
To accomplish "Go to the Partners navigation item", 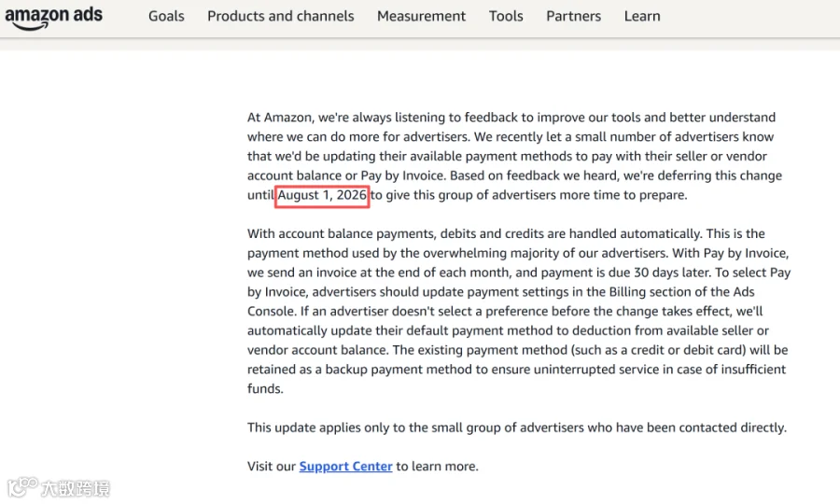I will [x=573, y=16].
